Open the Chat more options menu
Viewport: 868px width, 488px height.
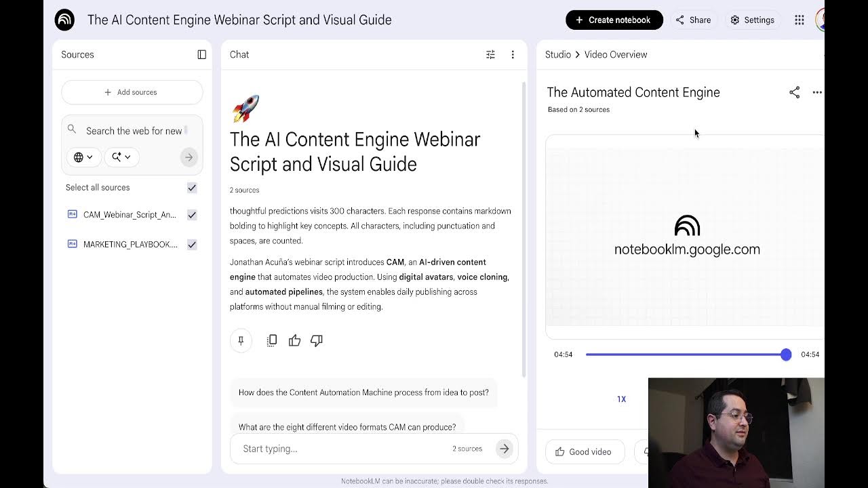click(x=513, y=54)
